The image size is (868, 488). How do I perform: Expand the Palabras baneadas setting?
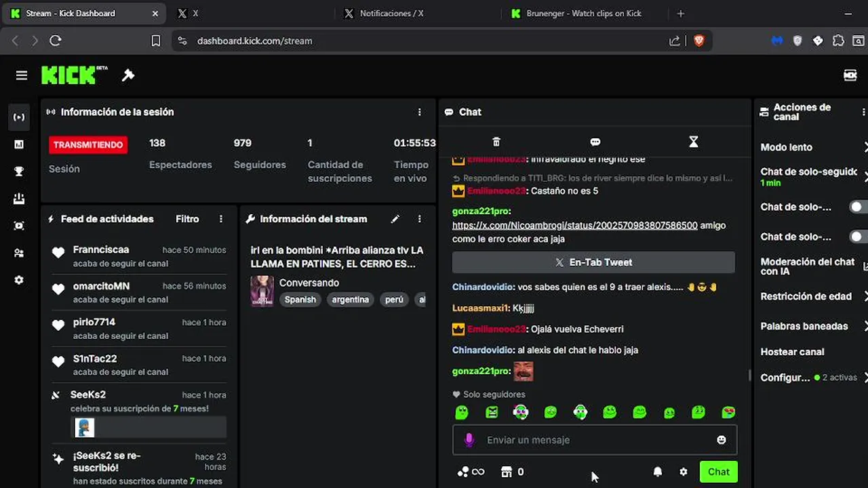(814, 326)
